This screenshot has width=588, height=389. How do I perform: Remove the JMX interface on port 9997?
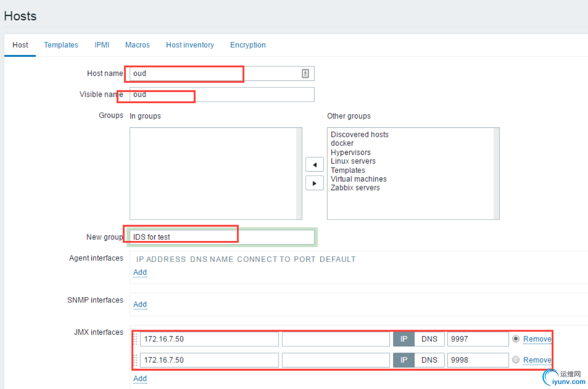point(537,339)
